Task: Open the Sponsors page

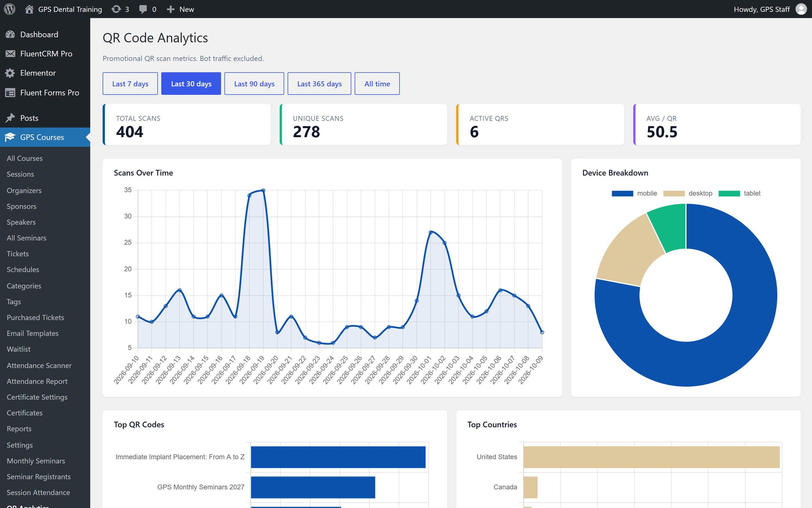Action: pos(21,206)
